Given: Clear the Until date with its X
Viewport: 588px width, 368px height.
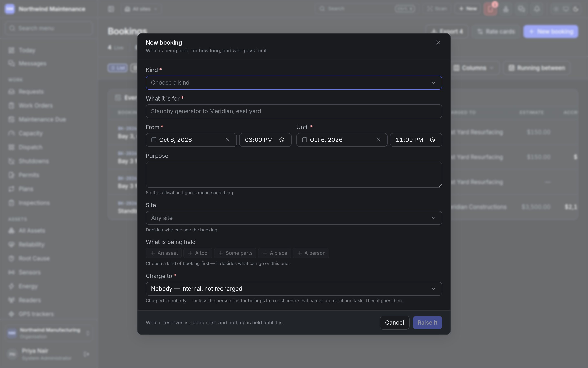Looking at the screenshot, I should click(x=378, y=140).
